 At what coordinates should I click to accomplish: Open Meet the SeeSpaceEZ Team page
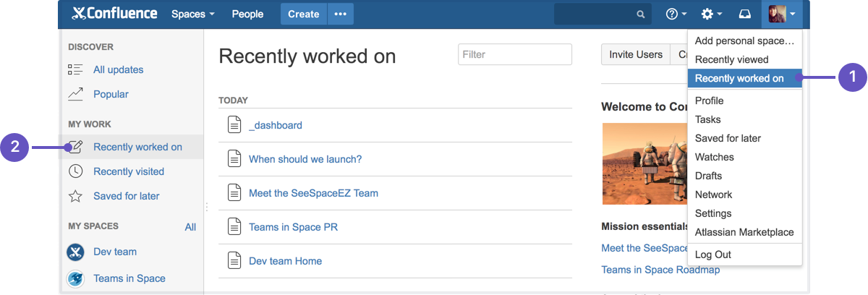pos(313,193)
